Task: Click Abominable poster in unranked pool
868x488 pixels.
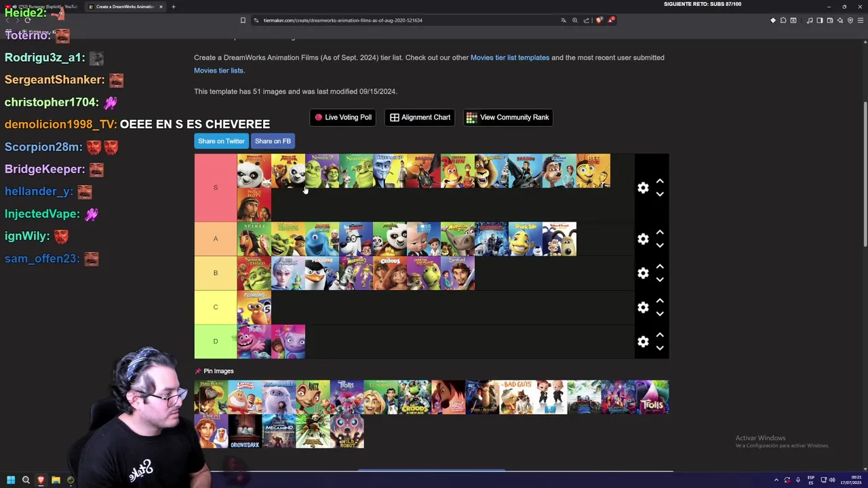Action: point(279,397)
